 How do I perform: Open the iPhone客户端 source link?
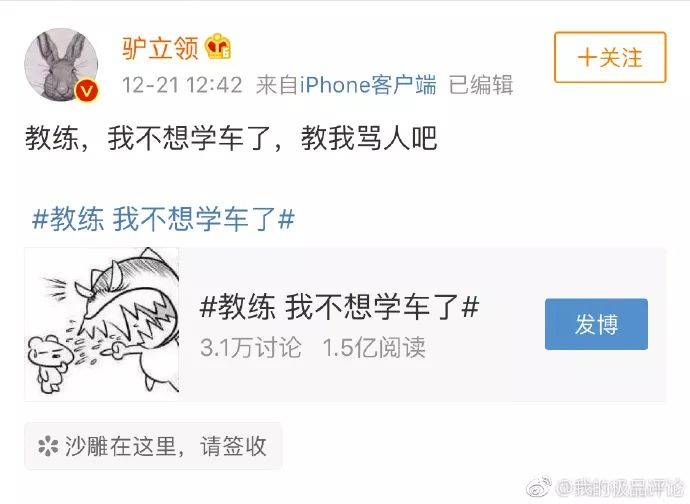coord(368,85)
